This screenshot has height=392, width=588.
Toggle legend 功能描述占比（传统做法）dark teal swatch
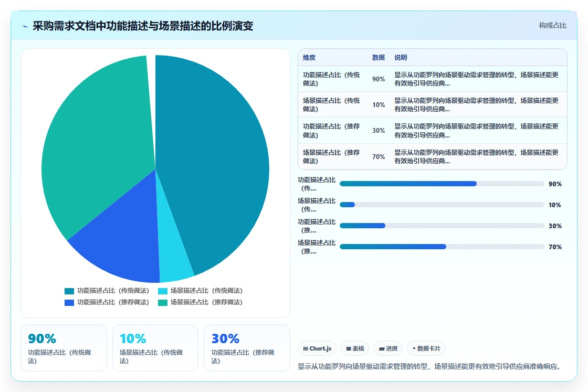pos(69,291)
